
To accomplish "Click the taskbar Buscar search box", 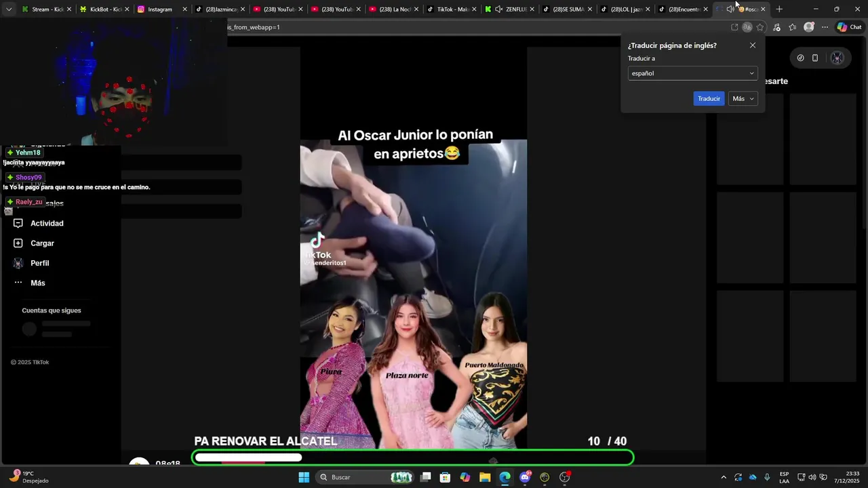I will [363, 477].
